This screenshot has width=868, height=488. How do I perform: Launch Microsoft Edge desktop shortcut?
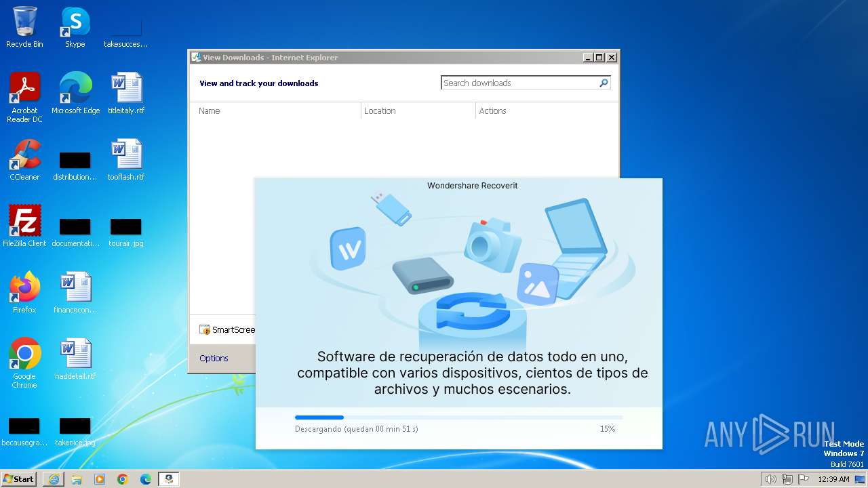[x=75, y=94]
